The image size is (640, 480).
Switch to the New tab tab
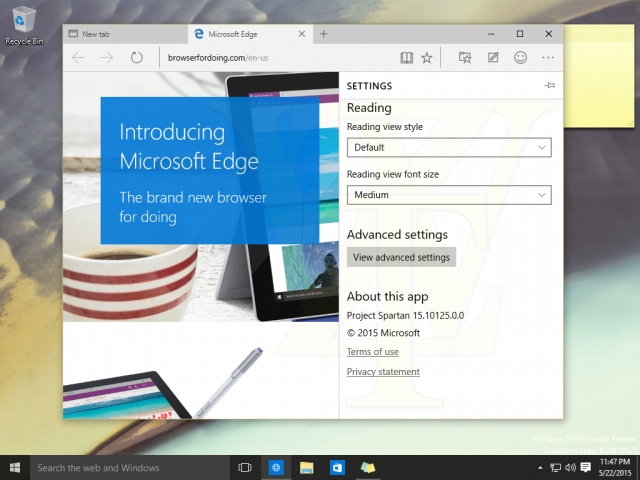click(x=126, y=34)
